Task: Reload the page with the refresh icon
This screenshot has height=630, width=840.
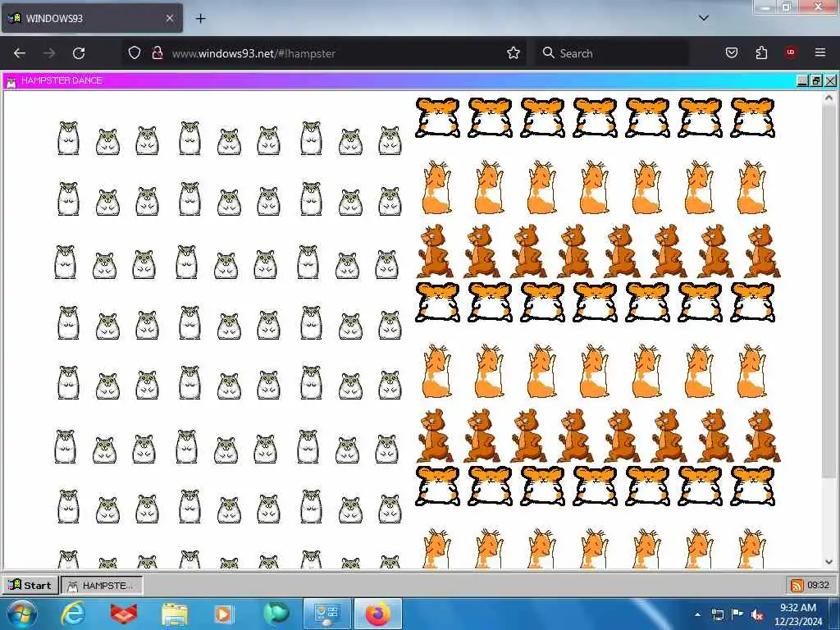Action: tap(79, 53)
